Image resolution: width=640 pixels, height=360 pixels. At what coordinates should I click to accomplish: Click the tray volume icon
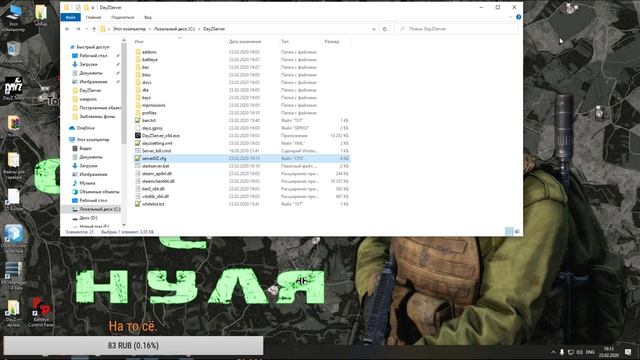[x=579, y=352]
